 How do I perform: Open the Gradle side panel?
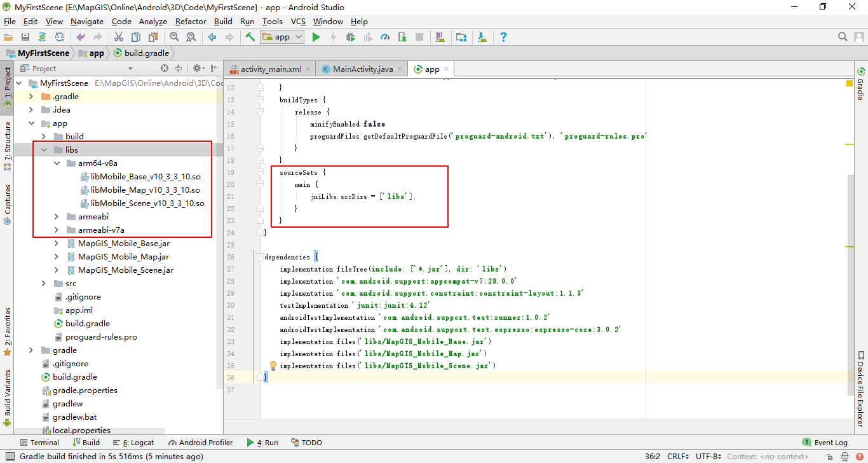[x=861, y=84]
